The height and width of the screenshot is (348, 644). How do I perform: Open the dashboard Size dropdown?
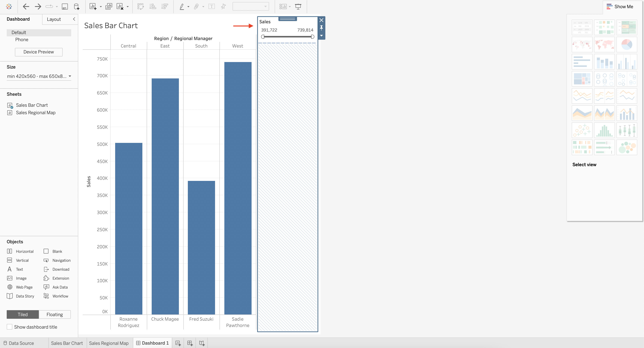tap(39, 76)
